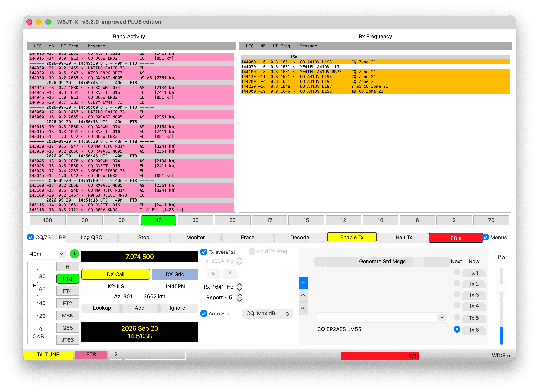
Task: Switch to message tab 3
Action: click(x=303, y=308)
